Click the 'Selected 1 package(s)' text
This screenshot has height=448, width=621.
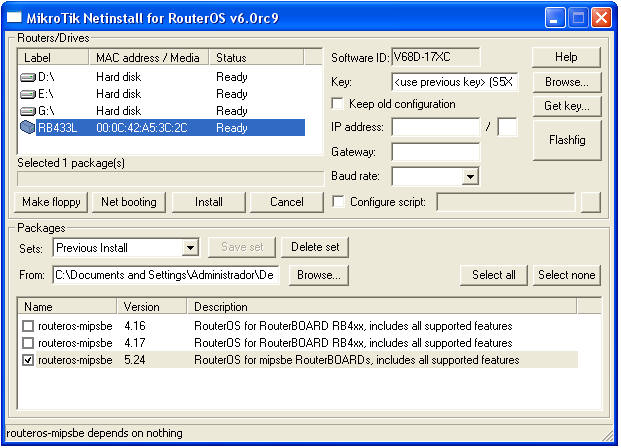click(x=71, y=163)
